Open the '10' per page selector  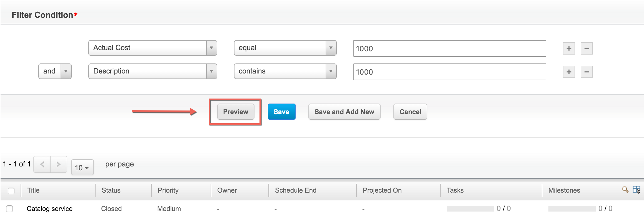[82, 167]
